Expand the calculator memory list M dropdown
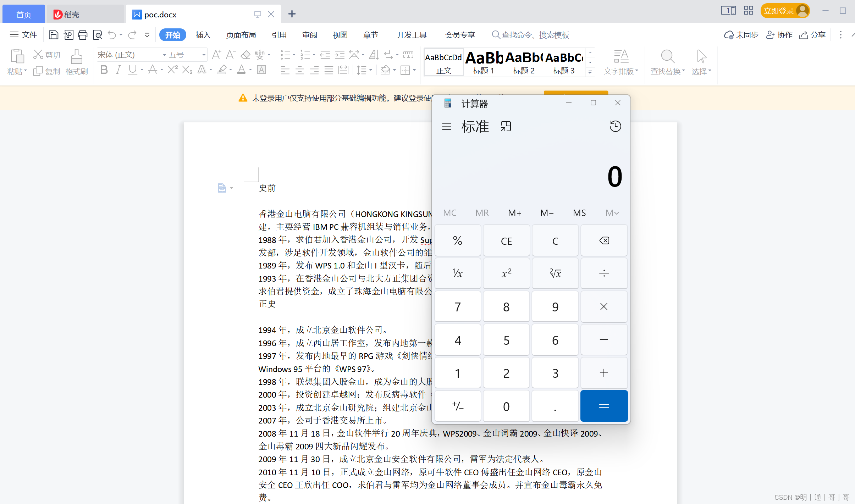This screenshot has height=504, width=855. coord(612,213)
